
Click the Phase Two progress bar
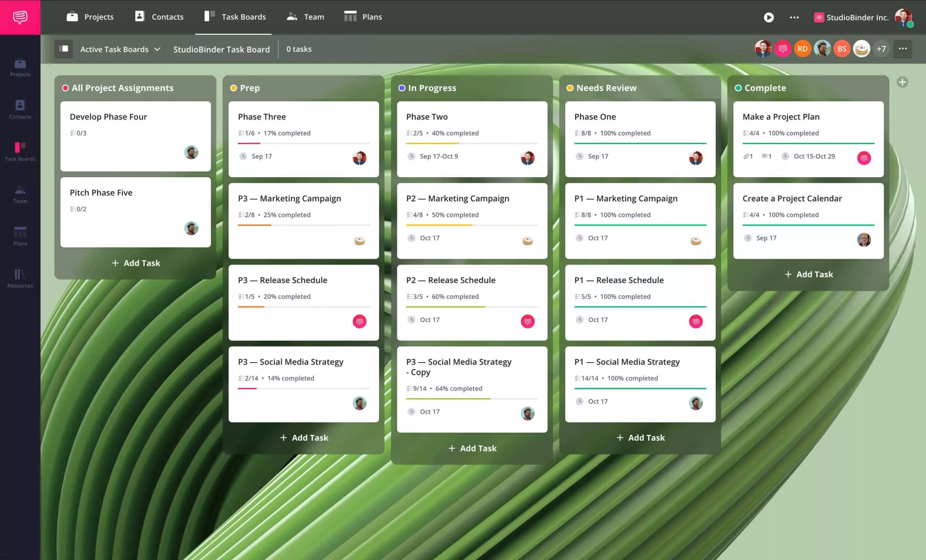pos(472,143)
